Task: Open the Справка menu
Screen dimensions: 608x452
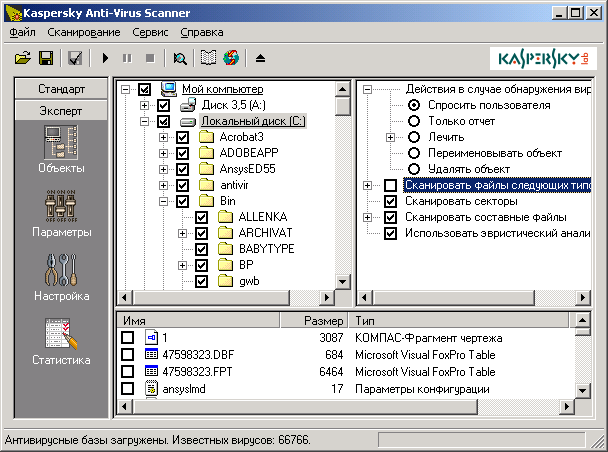Action: 202,32
